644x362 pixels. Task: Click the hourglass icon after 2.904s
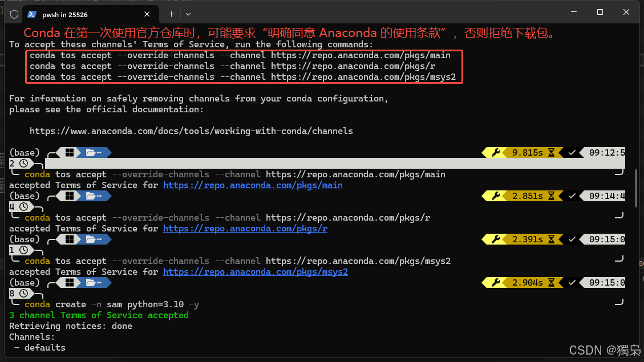(x=551, y=283)
